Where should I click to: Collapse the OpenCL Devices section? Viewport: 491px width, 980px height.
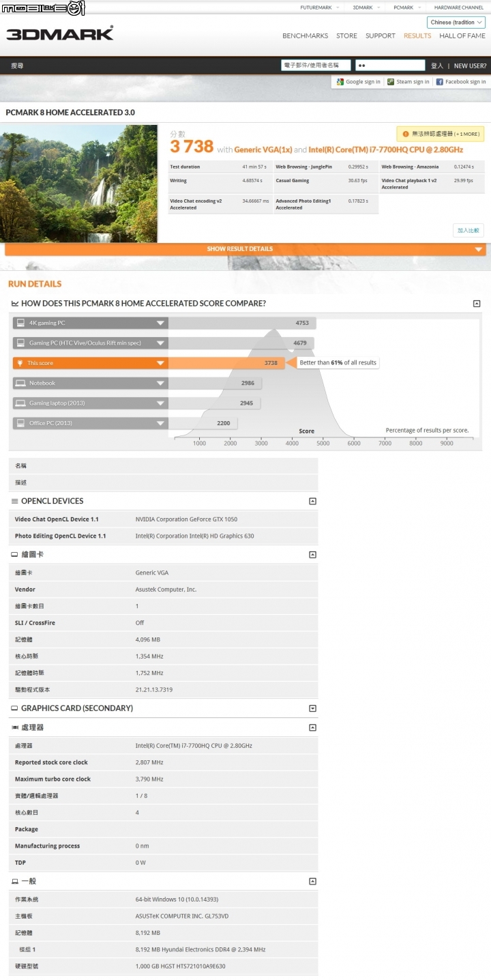pos(312,501)
